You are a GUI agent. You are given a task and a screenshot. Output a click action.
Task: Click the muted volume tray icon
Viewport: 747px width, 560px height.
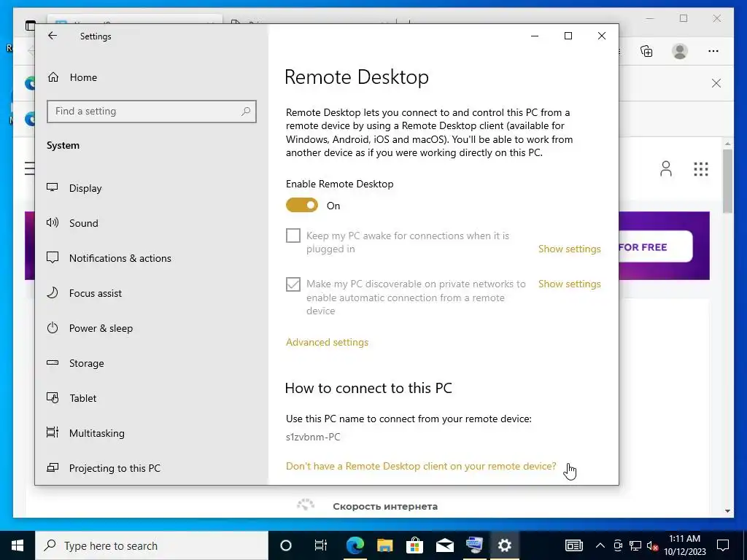tap(653, 545)
